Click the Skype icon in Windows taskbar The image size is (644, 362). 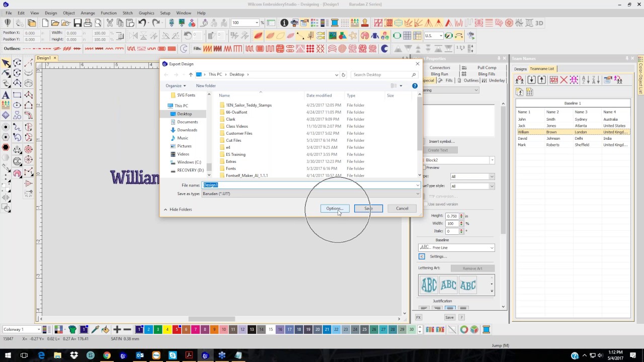click(173, 355)
